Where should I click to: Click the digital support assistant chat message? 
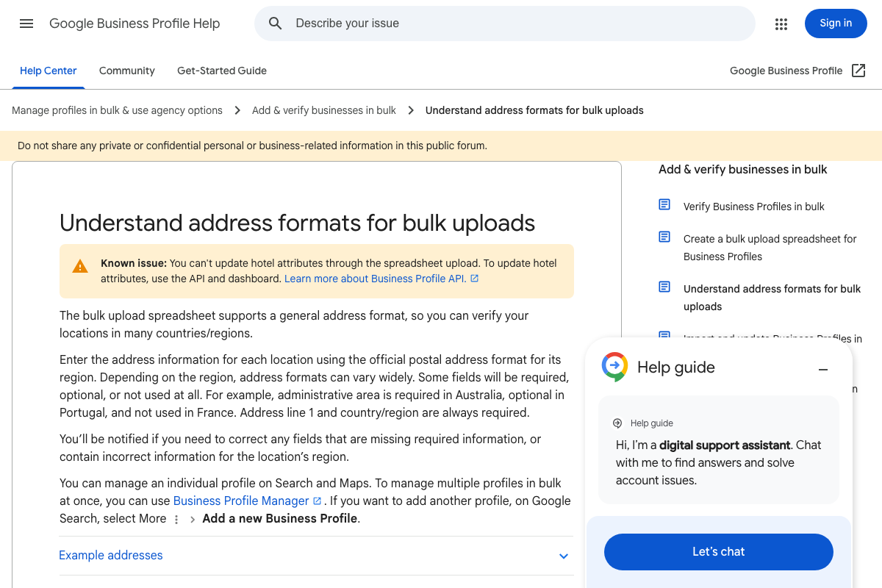tap(718, 463)
